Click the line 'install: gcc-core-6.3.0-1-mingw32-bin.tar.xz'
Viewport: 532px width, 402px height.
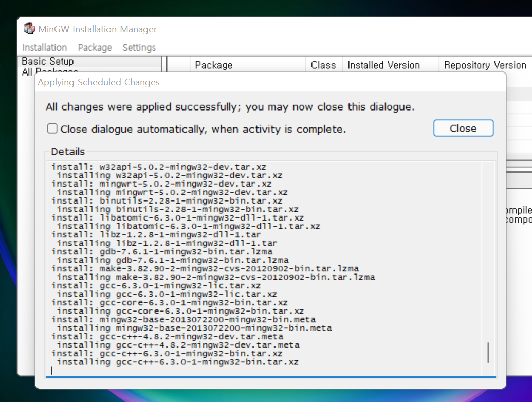tap(169, 303)
